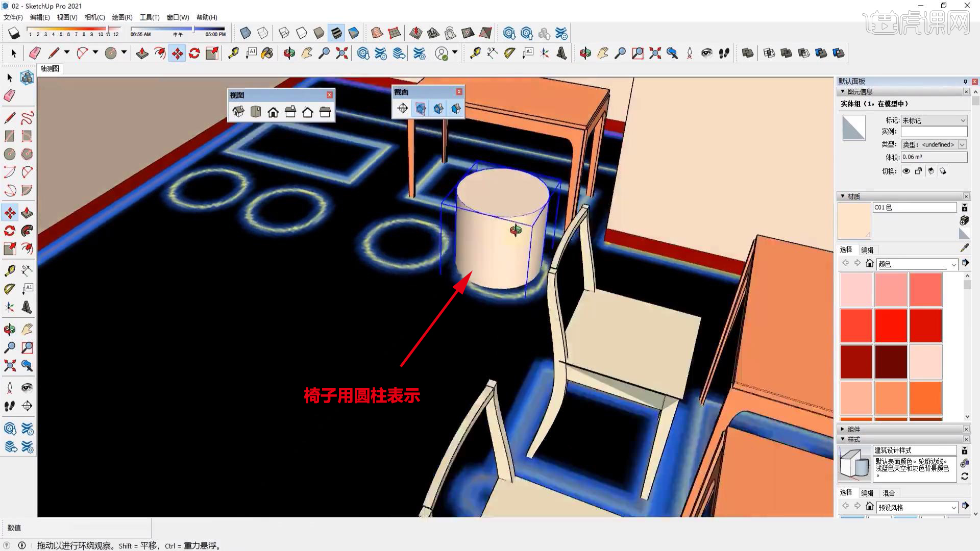Select the Eraser tool in top toolbar

35,53
